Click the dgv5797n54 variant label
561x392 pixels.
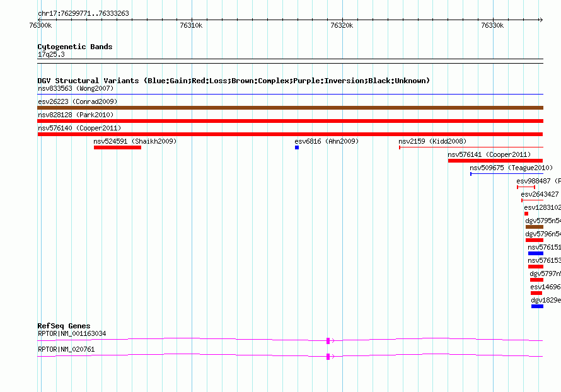coord(545,274)
